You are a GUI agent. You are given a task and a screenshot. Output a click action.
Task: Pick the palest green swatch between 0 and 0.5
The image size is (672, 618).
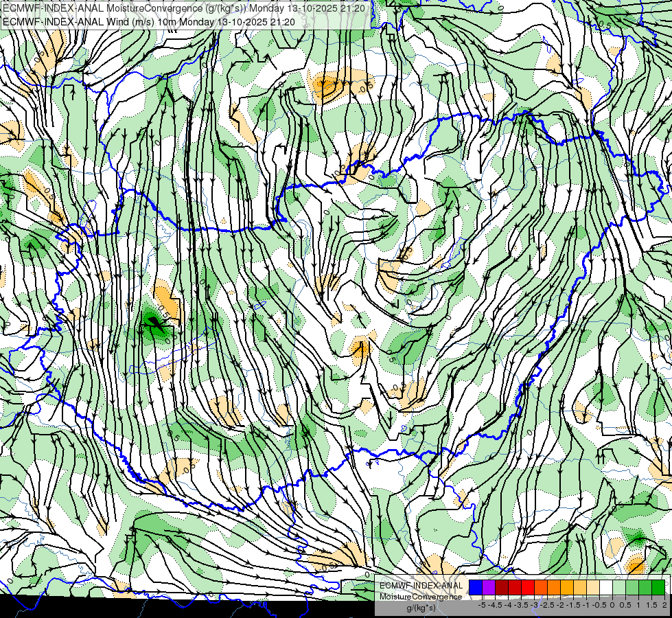point(619,588)
